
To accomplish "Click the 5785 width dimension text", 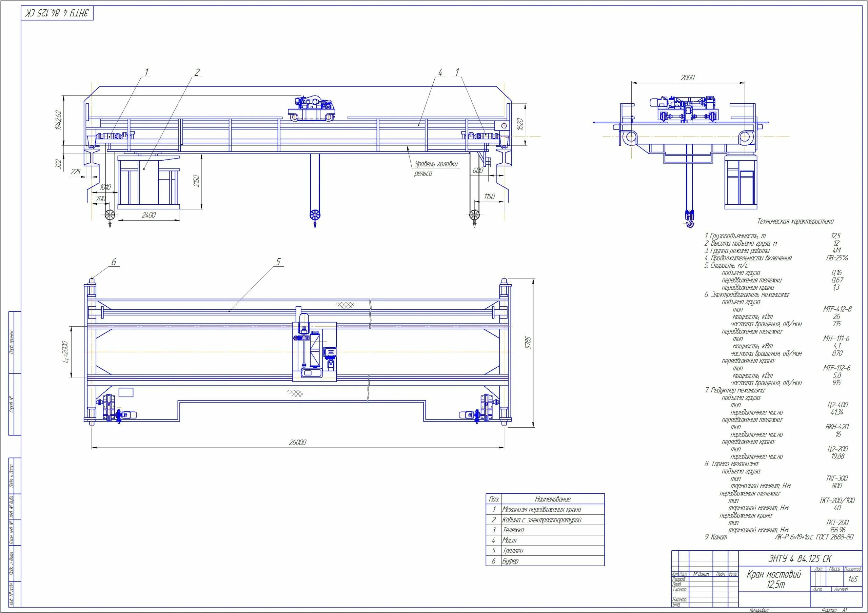I will (529, 342).
